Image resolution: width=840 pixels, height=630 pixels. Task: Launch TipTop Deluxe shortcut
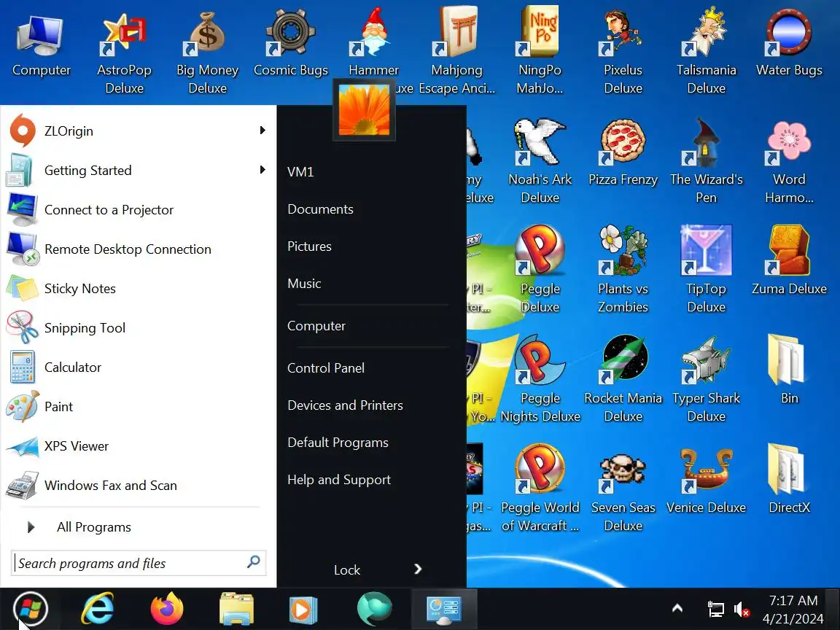click(706, 271)
